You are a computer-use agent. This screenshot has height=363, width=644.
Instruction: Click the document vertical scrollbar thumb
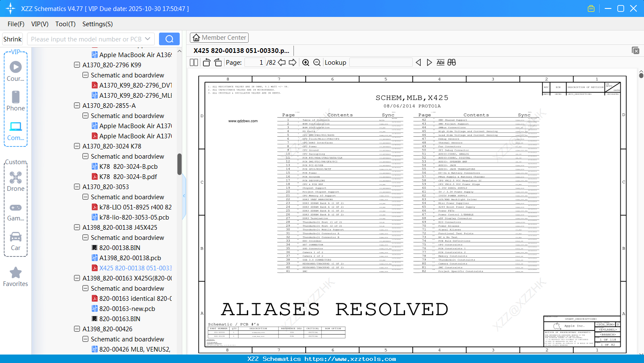point(641,76)
